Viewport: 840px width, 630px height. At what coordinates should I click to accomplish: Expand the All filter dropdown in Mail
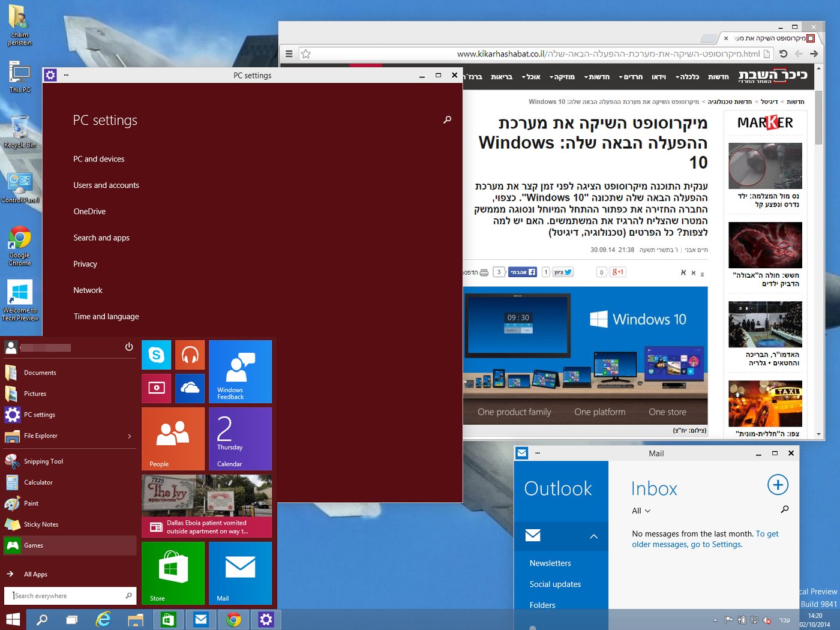(641, 511)
